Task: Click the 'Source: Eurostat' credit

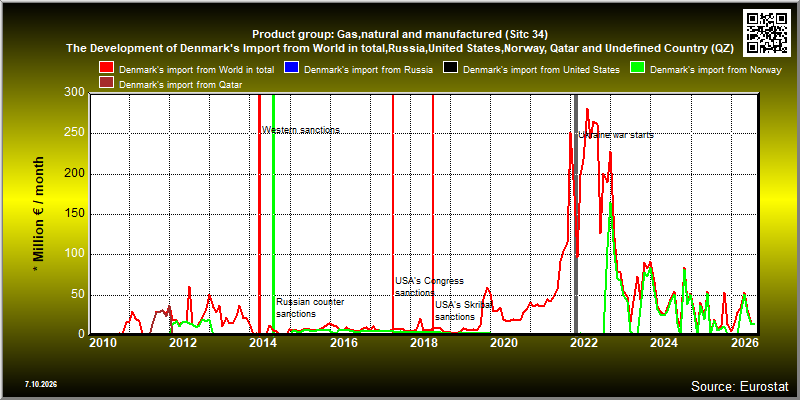Action: point(739,385)
